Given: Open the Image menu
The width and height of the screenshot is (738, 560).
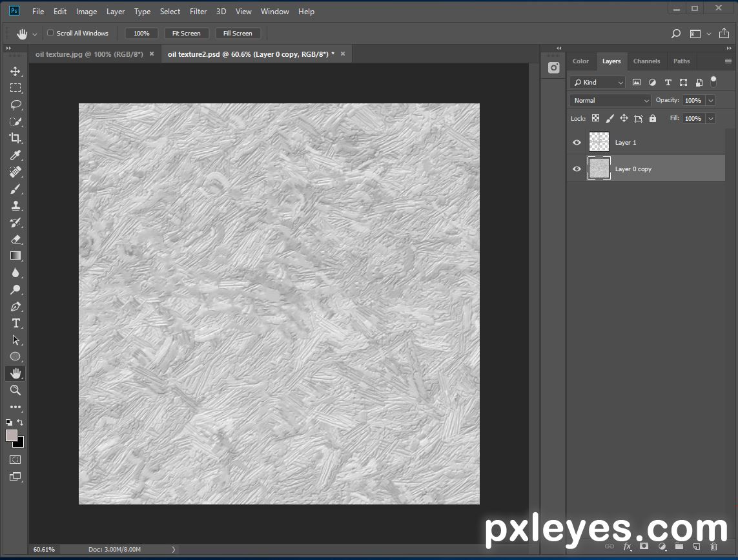Looking at the screenshot, I should [x=86, y=12].
